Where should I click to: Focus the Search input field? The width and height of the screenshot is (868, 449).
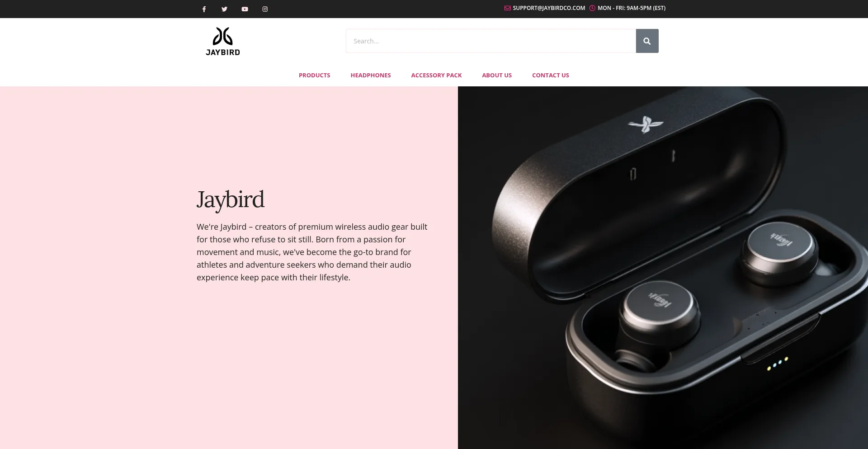[x=491, y=41]
